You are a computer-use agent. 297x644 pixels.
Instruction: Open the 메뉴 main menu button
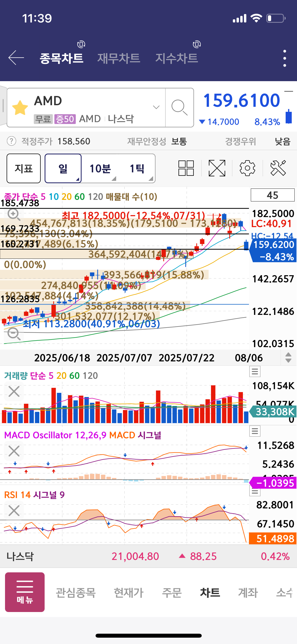[x=25, y=592]
